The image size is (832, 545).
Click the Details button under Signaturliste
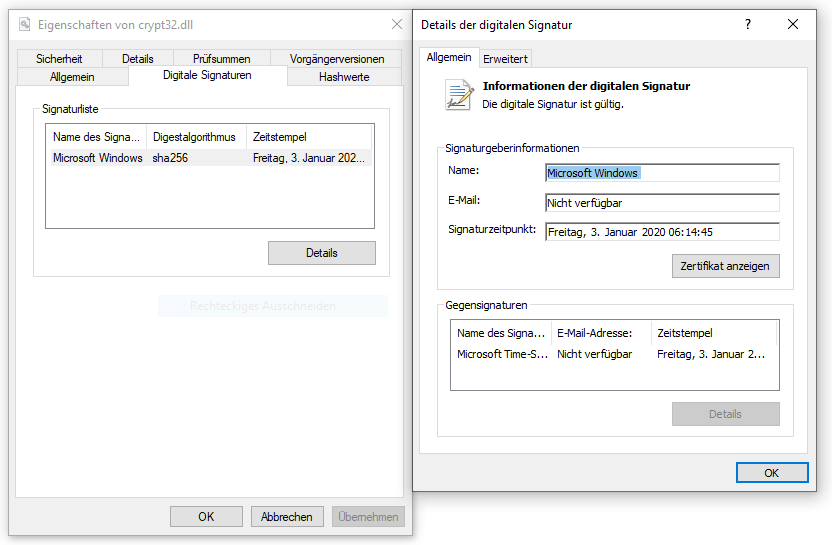322,253
